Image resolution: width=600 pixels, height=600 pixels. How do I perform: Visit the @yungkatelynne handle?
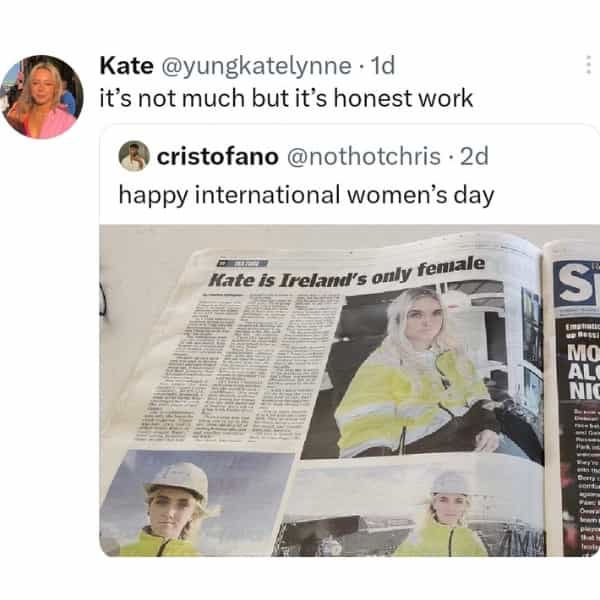(x=255, y=67)
